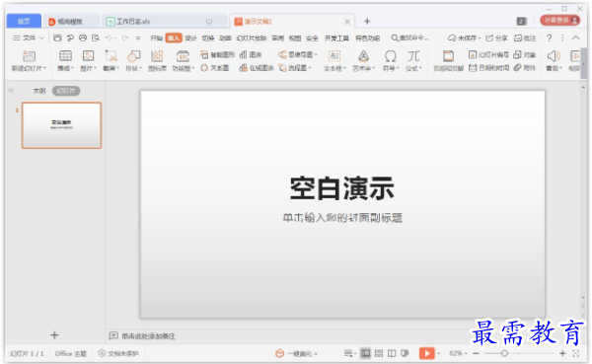Open the 文件 menu dropdown arrow
This screenshot has height=364, width=592.
click(41, 37)
